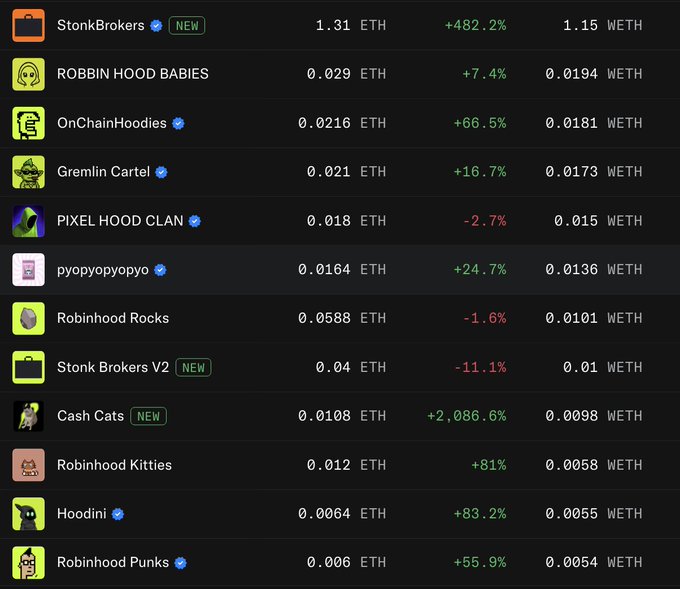Viewport: 680px width, 589px height.
Task: Click the verified checkmark beside Hoodini
Action: coord(118,514)
